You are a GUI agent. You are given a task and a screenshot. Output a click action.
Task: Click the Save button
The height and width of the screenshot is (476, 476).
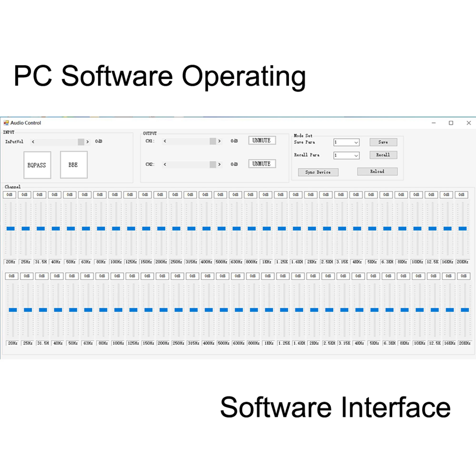pyautogui.click(x=383, y=142)
